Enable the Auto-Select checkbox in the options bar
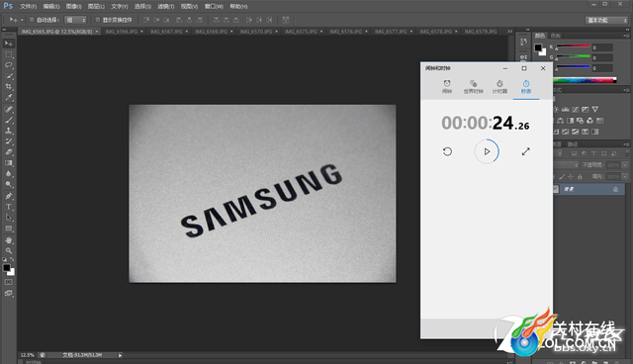633x364 pixels. point(32,20)
